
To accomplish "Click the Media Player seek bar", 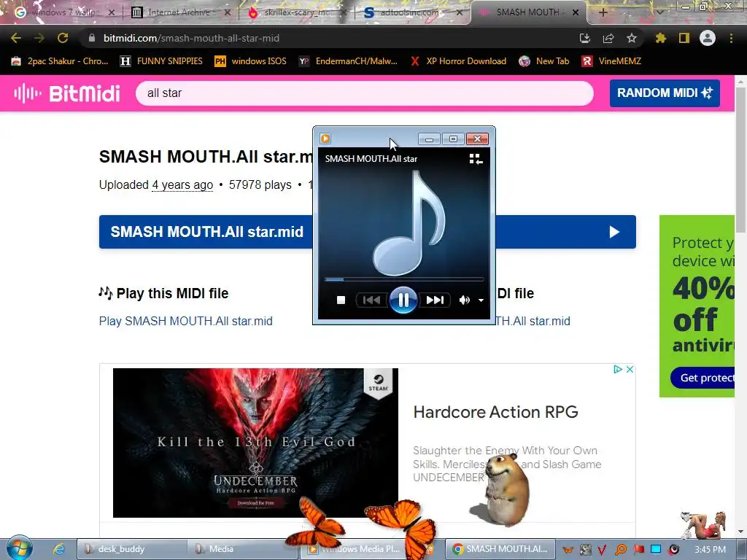I will [404, 279].
